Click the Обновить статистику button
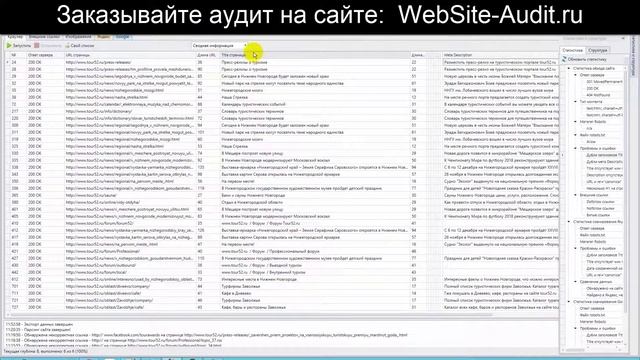This screenshot has height=360, width=640. click(584, 60)
